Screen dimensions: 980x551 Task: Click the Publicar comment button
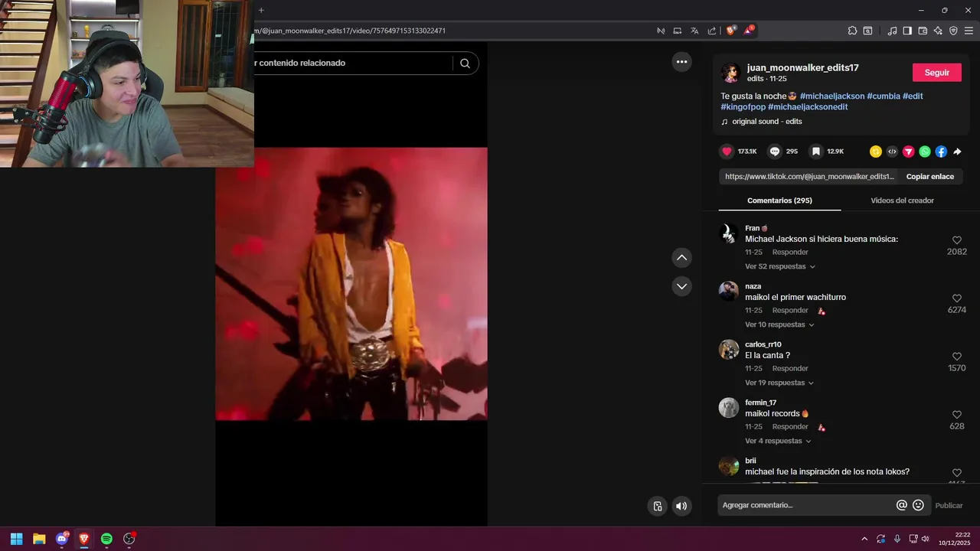pyautogui.click(x=949, y=505)
